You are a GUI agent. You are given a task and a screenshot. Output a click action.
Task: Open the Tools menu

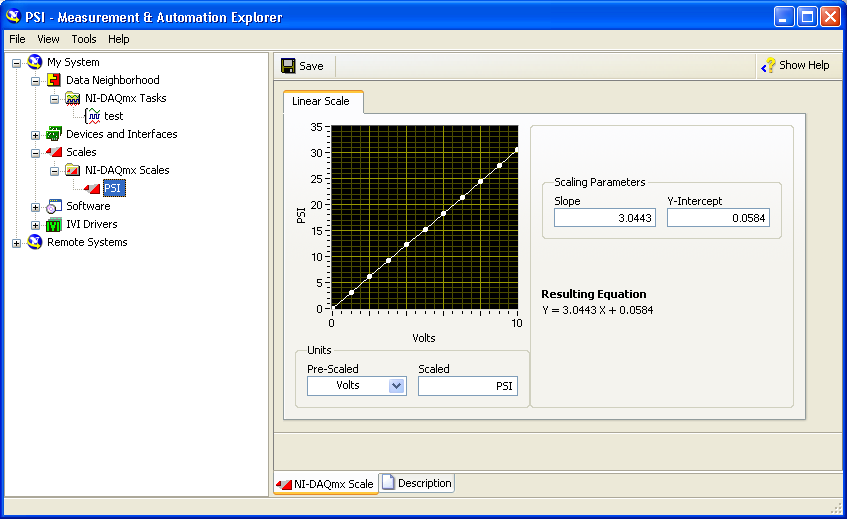(84, 39)
